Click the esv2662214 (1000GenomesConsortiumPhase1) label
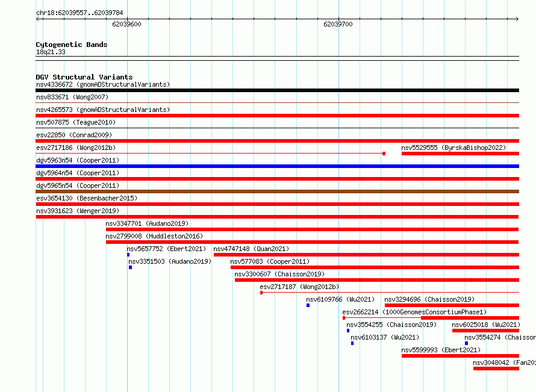This screenshot has width=536, height=392. coord(414,312)
